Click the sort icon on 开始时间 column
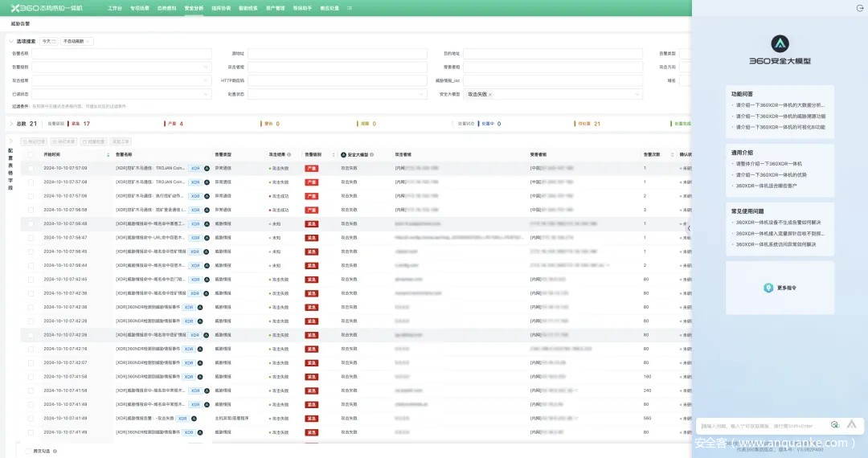The image size is (868, 458). coord(108,154)
